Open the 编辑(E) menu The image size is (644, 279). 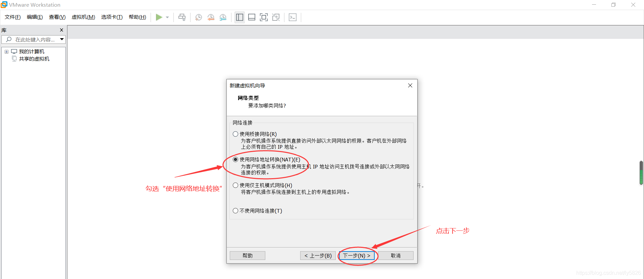pos(35,17)
